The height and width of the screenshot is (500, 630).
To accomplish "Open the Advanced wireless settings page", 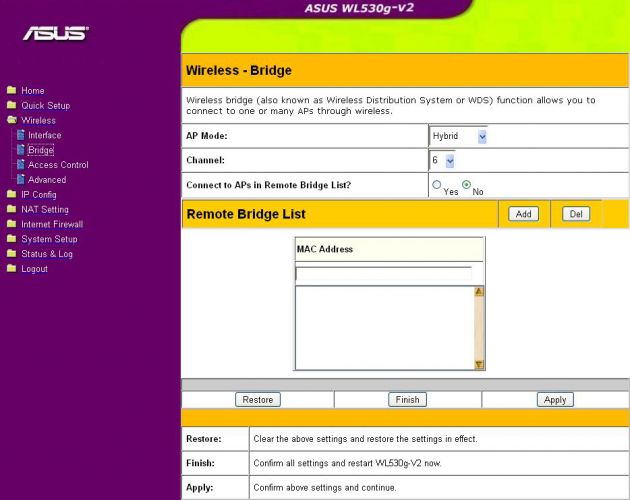I will [x=47, y=180].
